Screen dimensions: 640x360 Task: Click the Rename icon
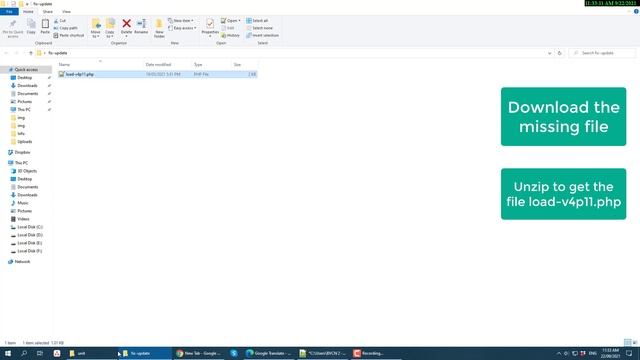(x=141, y=27)
